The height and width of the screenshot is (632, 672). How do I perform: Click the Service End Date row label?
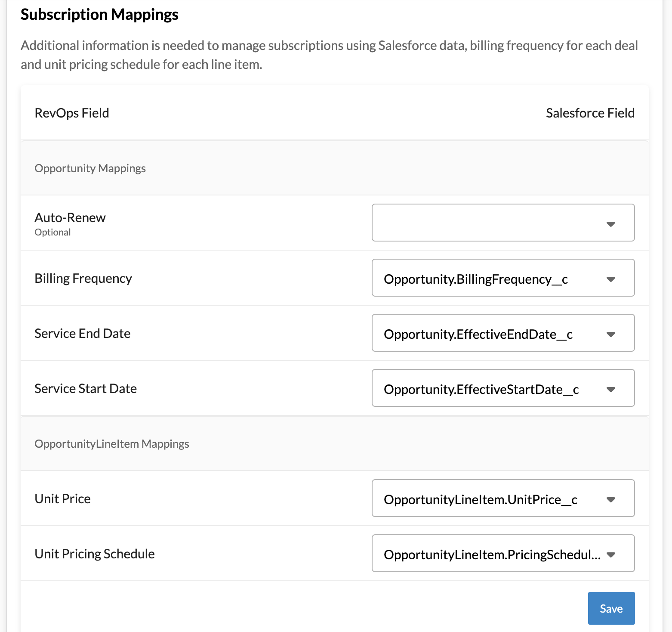[82, 333]
